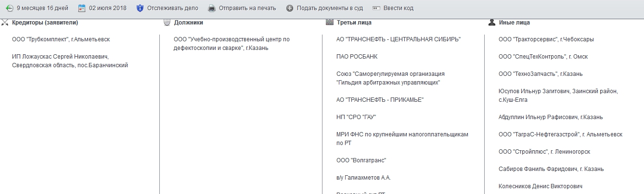Click 9 месяцев 16 дней duration text
644x194 pixels.
pyautogui.click(x=42, y=8)
